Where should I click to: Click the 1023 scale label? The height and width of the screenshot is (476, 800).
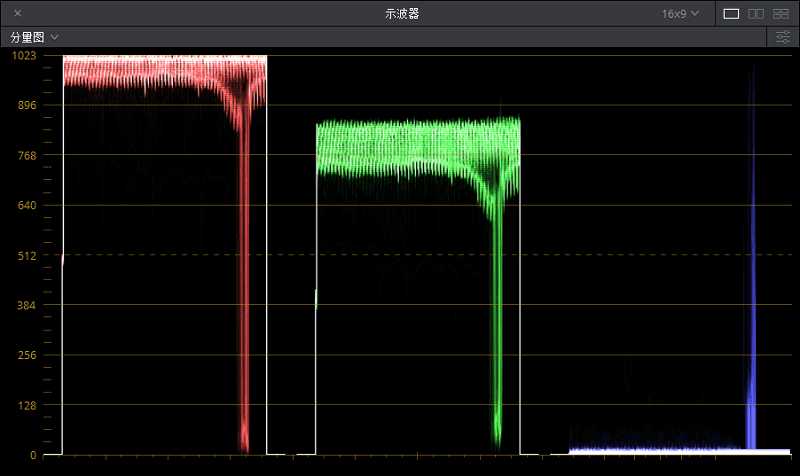tap(23, 56)
